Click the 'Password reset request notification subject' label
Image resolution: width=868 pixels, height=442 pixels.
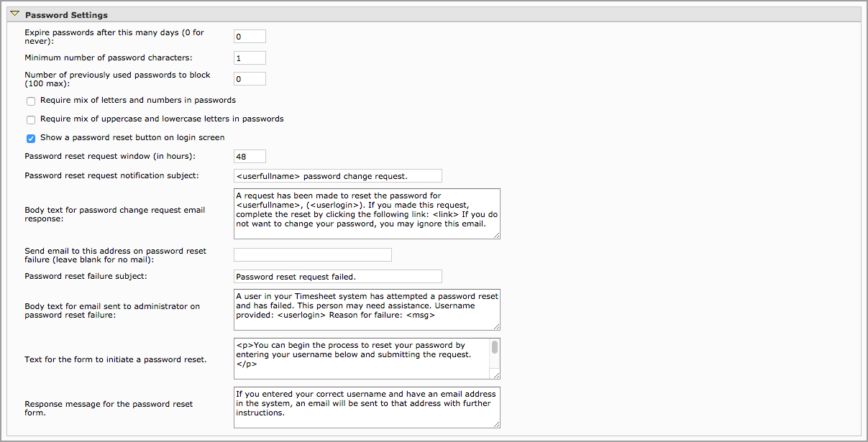pos(111,175)
